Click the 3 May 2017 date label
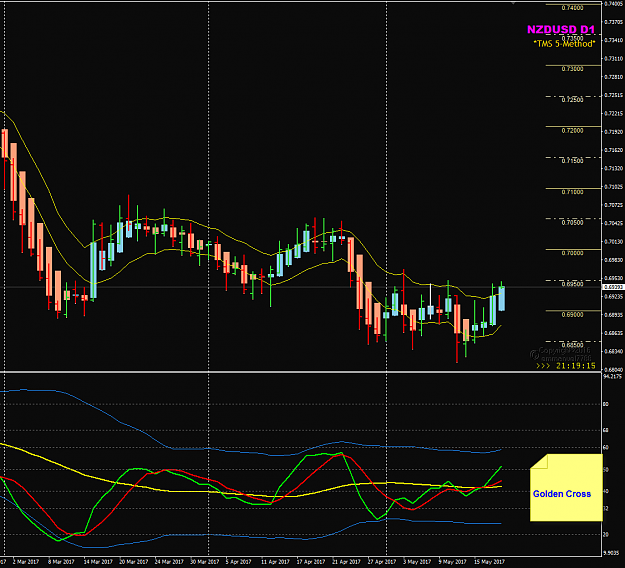 tap(417, 562)
